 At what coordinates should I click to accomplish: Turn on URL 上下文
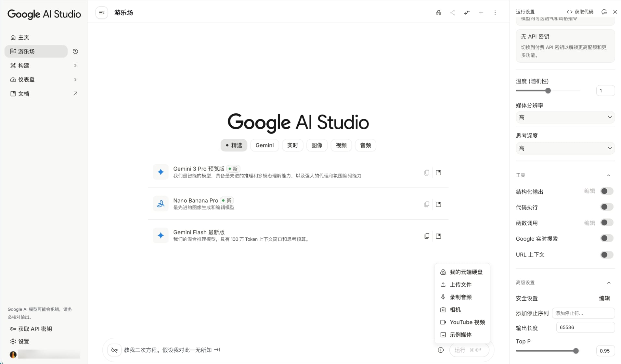[606, 255]
